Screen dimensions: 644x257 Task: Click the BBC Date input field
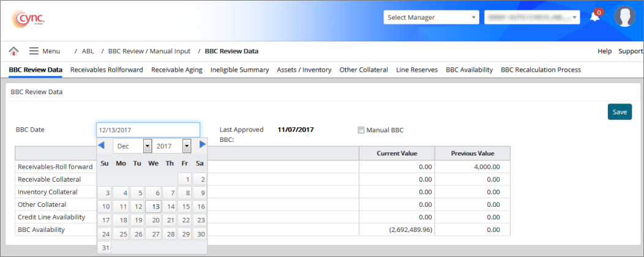(148, 130)
